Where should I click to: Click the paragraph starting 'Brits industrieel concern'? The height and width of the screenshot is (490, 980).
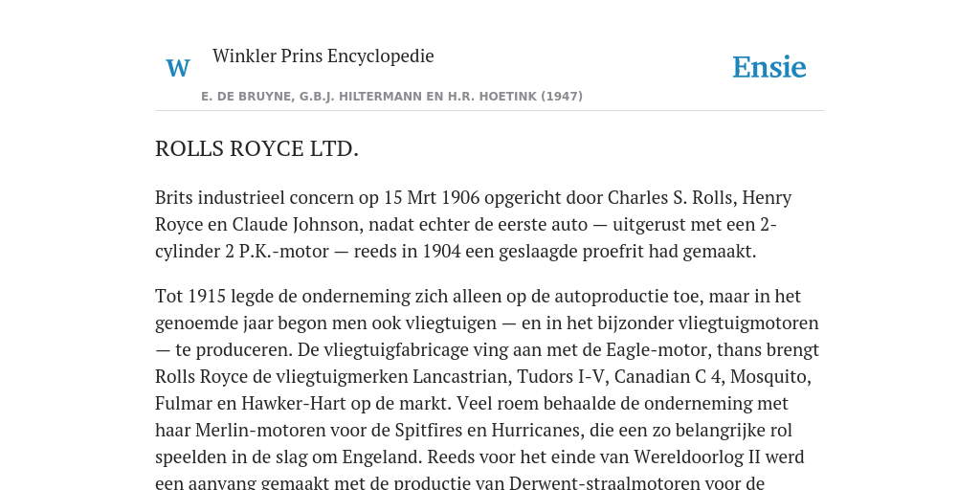coord(473,224)
